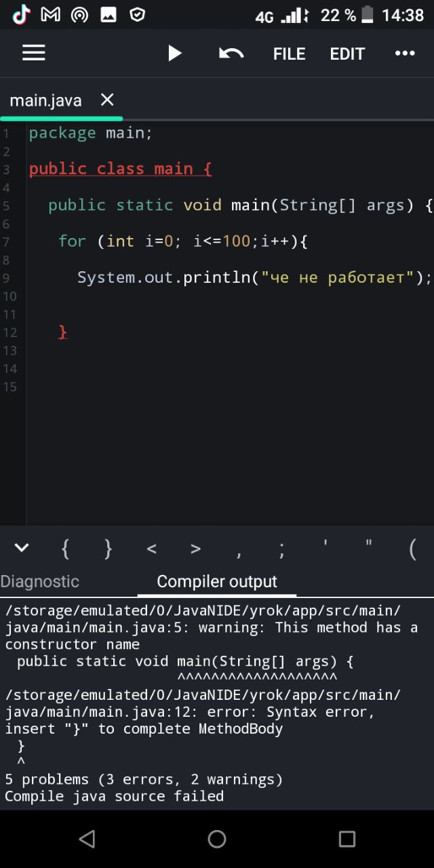This screenshot has height=868, width=434.
Task: Insert the greater-than symbol
Action: click(x=195, y=549)
